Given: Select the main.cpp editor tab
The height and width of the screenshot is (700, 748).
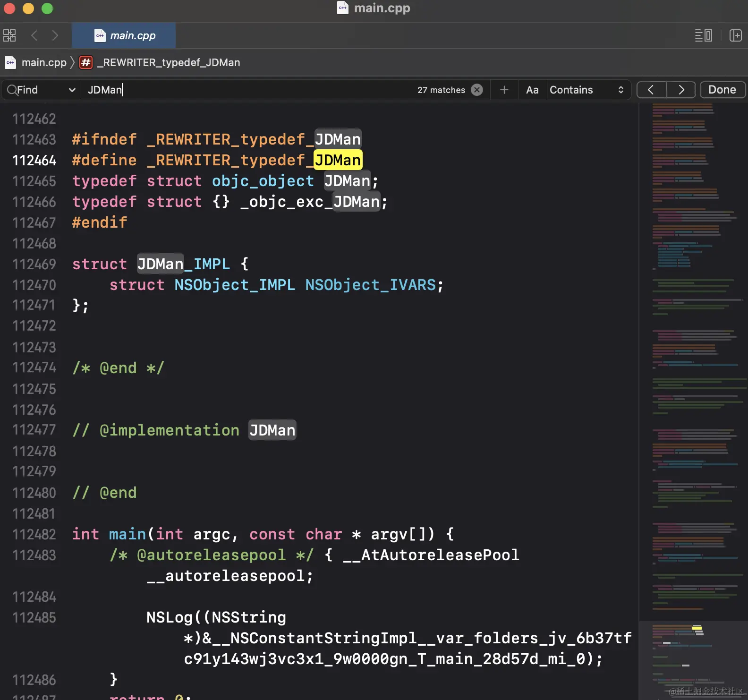Looking at the screenshot, I should pos(124,35).
